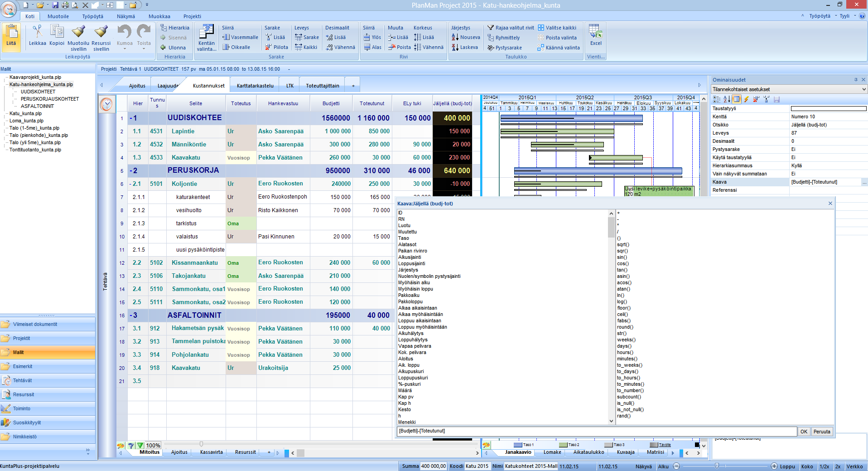Viewport: 868px width, 471px height.
Task: Switch to the Aikataulukko bottom tab
Action: tap(588, 452)
